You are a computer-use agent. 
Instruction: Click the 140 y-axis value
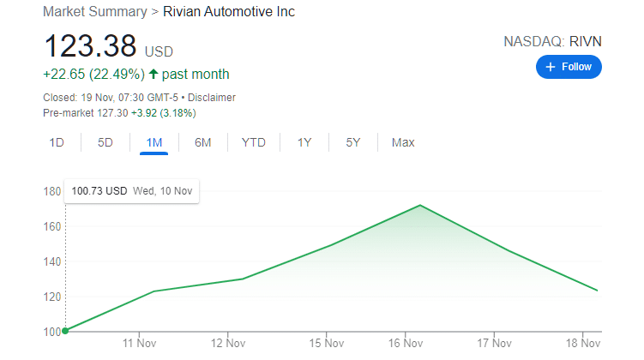(52, 261)
